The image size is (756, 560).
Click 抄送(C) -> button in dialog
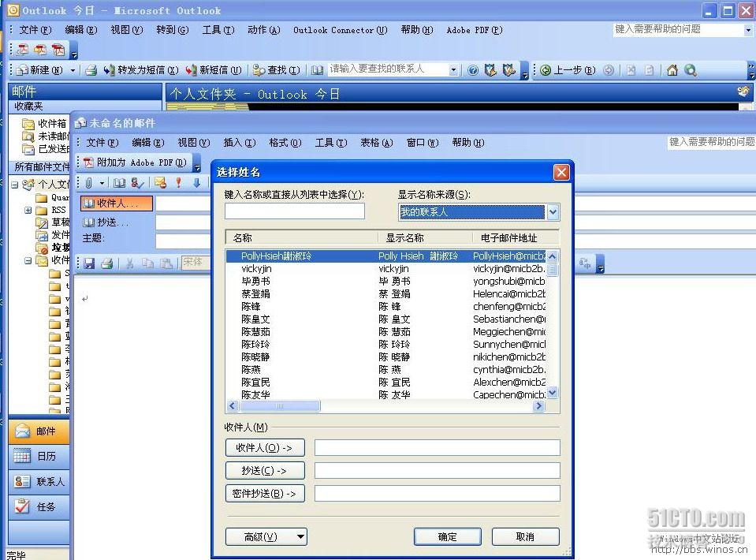pos(265,470)
